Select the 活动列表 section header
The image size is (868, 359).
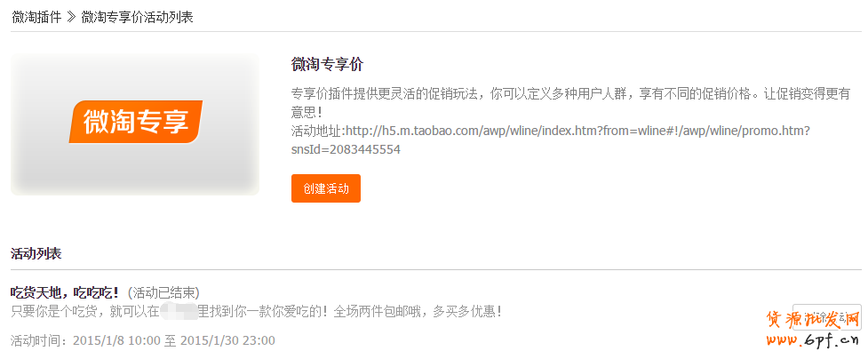click(36, 254)
